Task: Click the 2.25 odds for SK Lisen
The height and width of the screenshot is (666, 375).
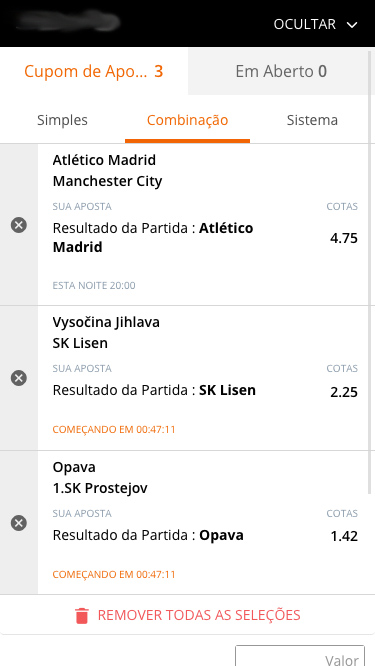Action: [344, 392]
